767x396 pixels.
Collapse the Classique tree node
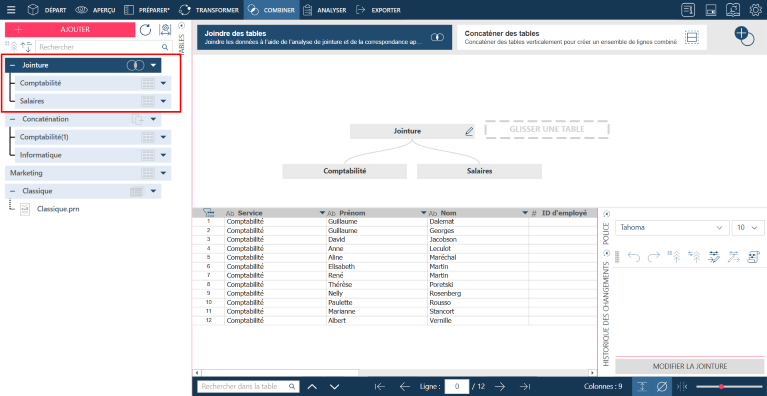point(12,191)
